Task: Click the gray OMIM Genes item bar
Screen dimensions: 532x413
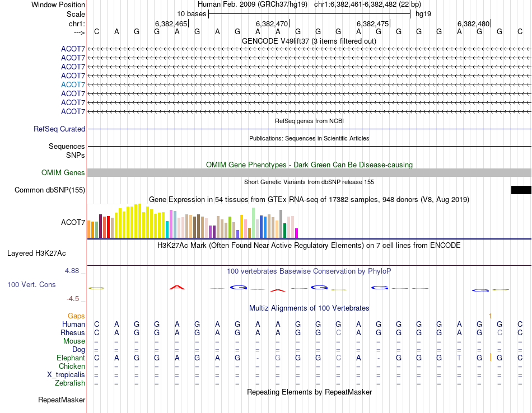Action: (x=309, y=172)
